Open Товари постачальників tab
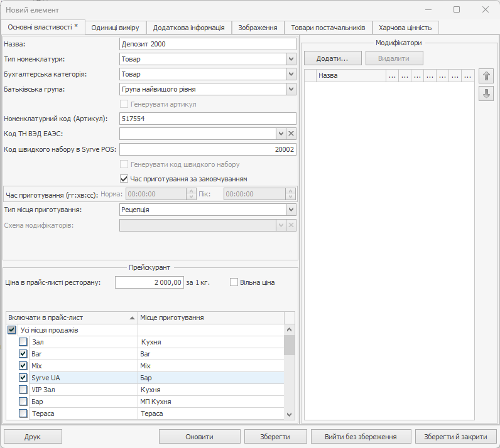The width and height of the screenshot is (500, 448). [x=328, y=28]
